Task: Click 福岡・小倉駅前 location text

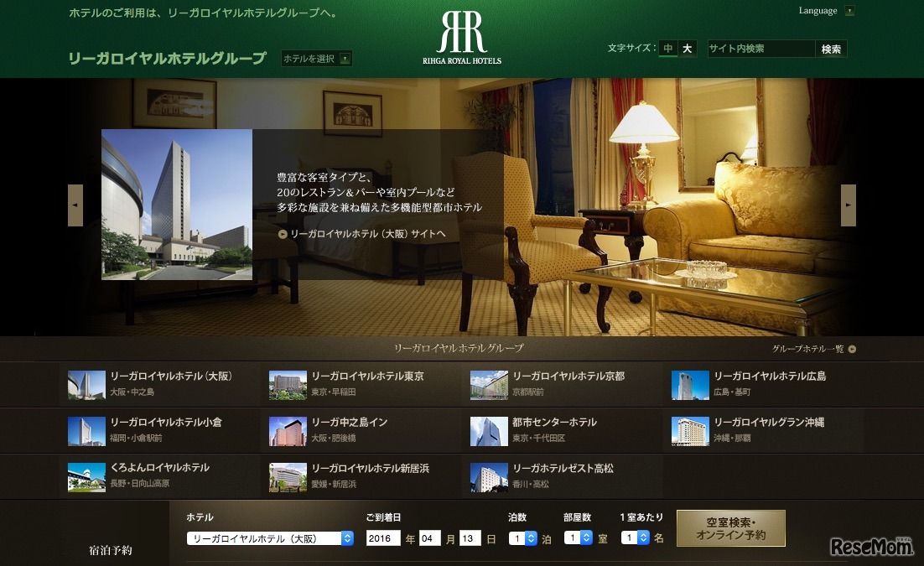Action: click(x=136, y=438)
